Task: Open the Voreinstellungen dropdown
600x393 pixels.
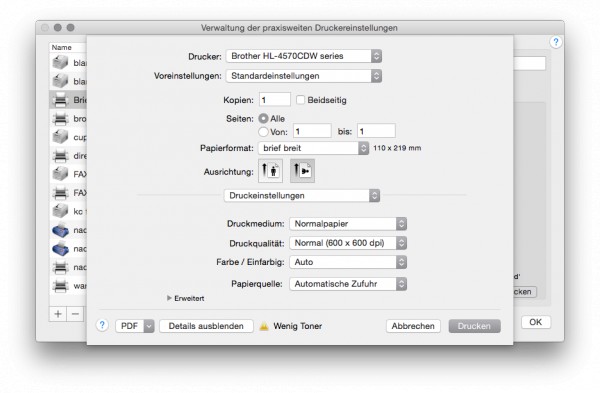Action: point(304,76)
